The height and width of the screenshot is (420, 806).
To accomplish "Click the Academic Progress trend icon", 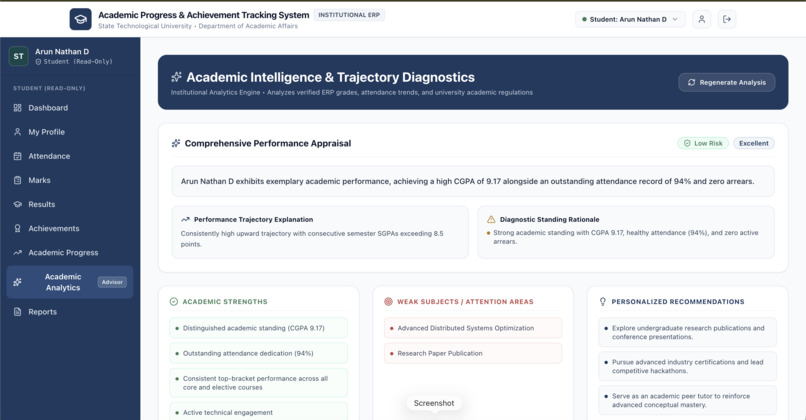I will coord(17,253).
